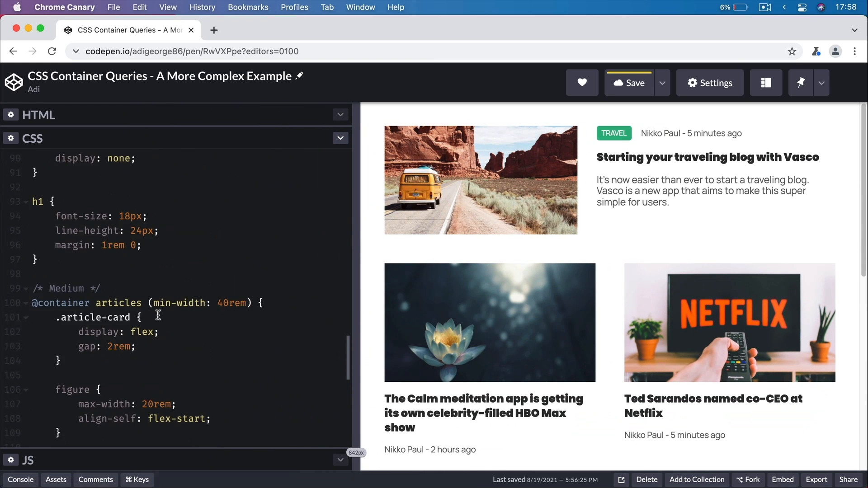868x488 pixels.
Task: Pin this pen with pin icon
Action: coord(801,83)
